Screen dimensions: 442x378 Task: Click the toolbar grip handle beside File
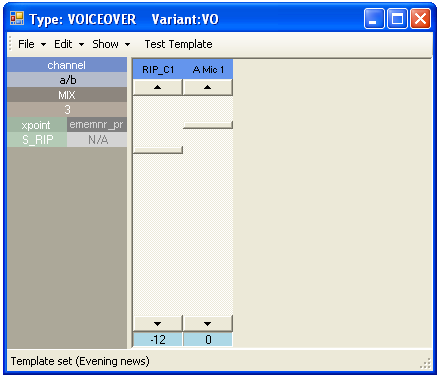click(x=10, y=44)
